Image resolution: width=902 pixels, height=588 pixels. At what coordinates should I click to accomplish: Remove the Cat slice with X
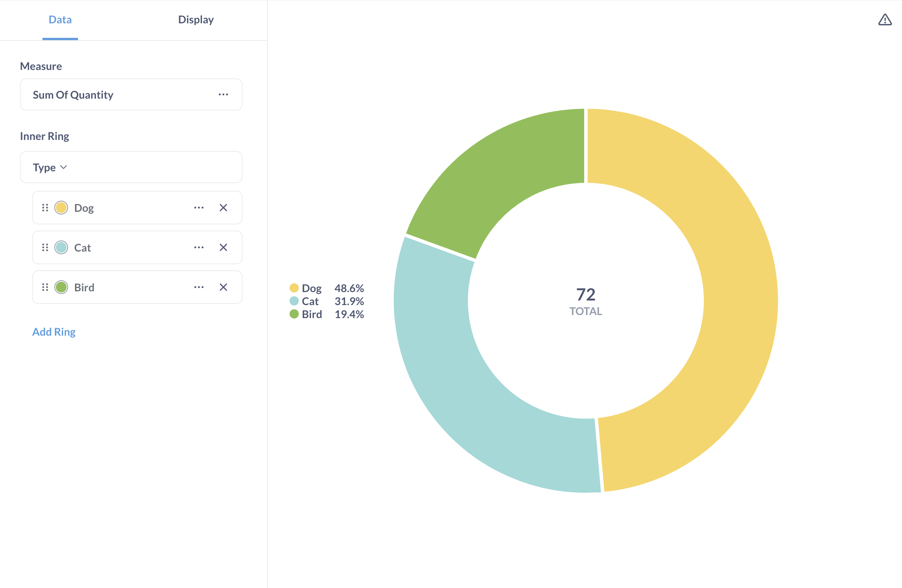223,247
